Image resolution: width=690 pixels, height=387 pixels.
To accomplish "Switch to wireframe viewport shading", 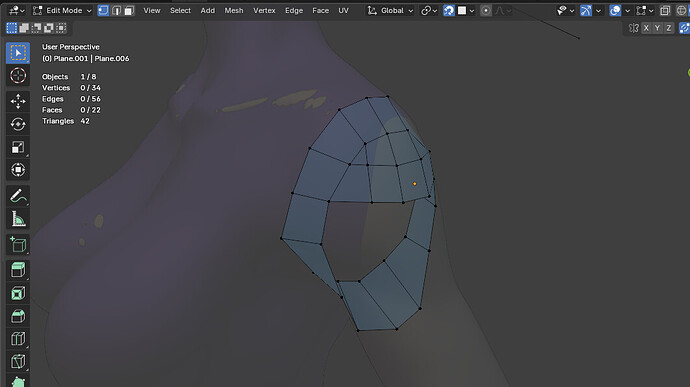I will point(681,10).
